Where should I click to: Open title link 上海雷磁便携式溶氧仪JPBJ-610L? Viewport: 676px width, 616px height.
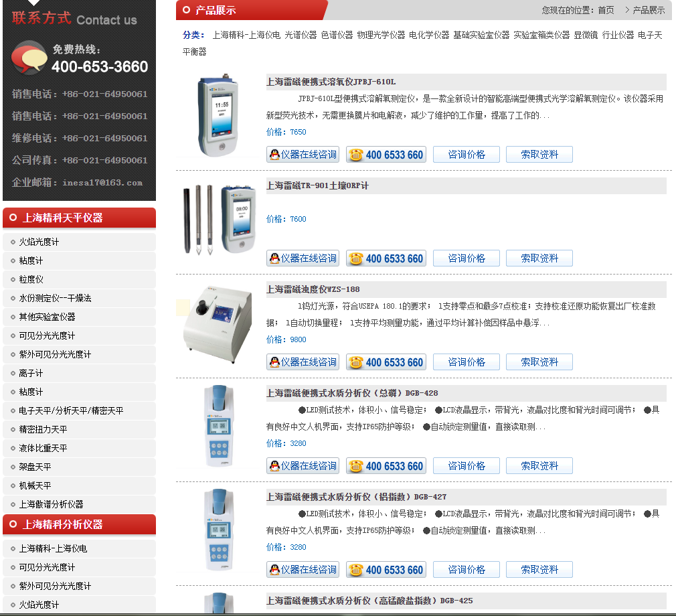331,82
